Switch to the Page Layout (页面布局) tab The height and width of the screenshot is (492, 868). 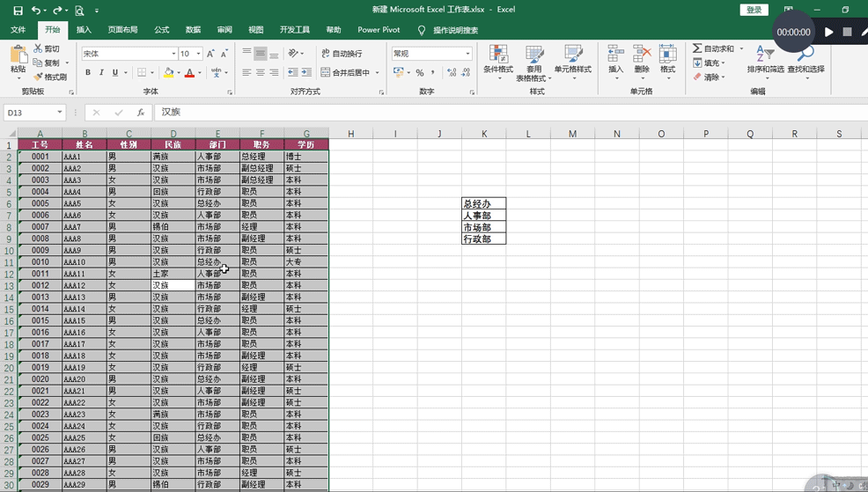pyautogui.click(x=123, y=30)
